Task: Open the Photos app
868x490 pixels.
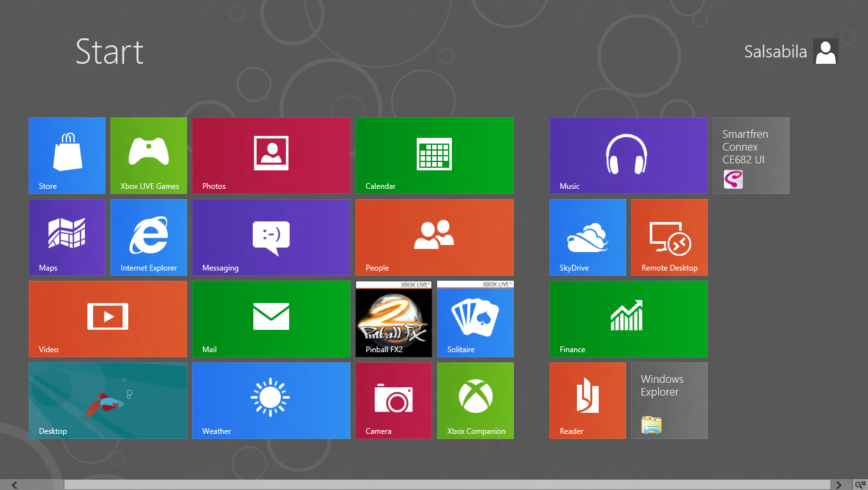Action: tap(271, 155)
